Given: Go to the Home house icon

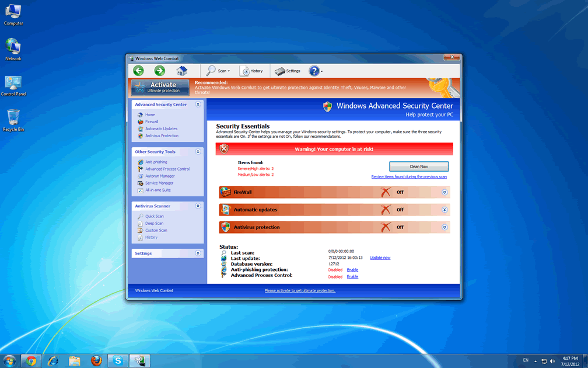Looking at the screenshot, I should (x=181, y=71).
